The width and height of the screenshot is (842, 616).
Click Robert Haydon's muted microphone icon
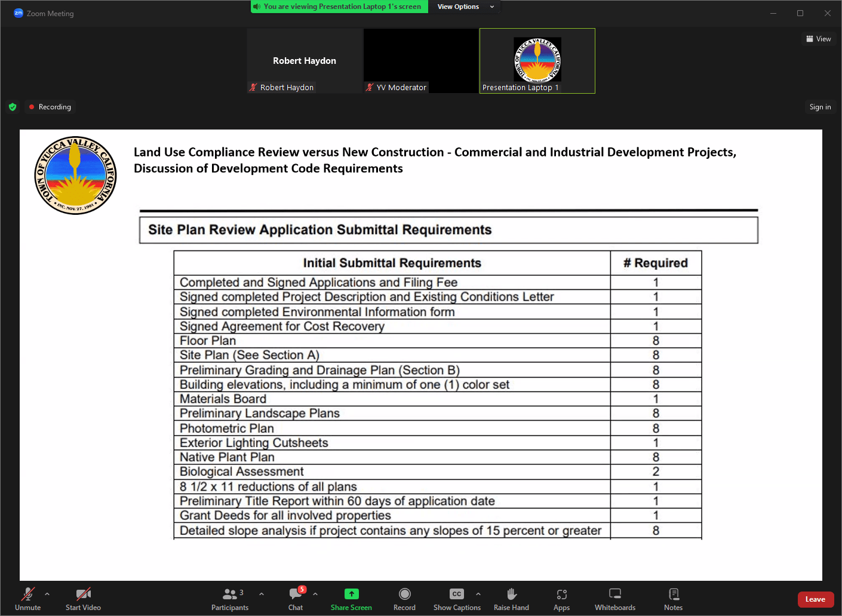tap(253, 87)
